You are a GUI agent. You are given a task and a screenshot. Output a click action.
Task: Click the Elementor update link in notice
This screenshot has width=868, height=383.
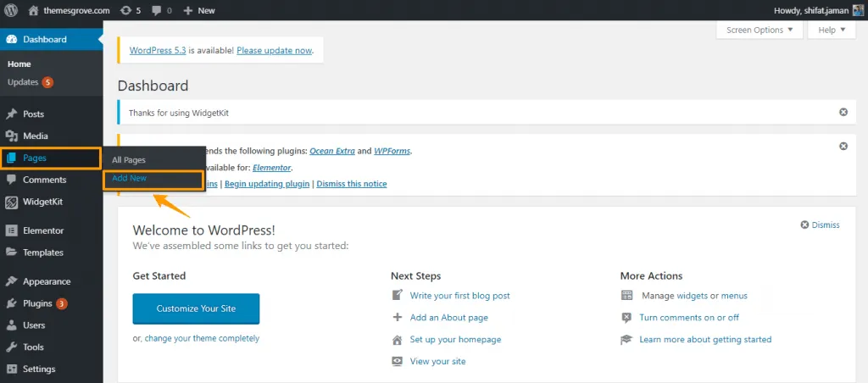pos(271,167)
